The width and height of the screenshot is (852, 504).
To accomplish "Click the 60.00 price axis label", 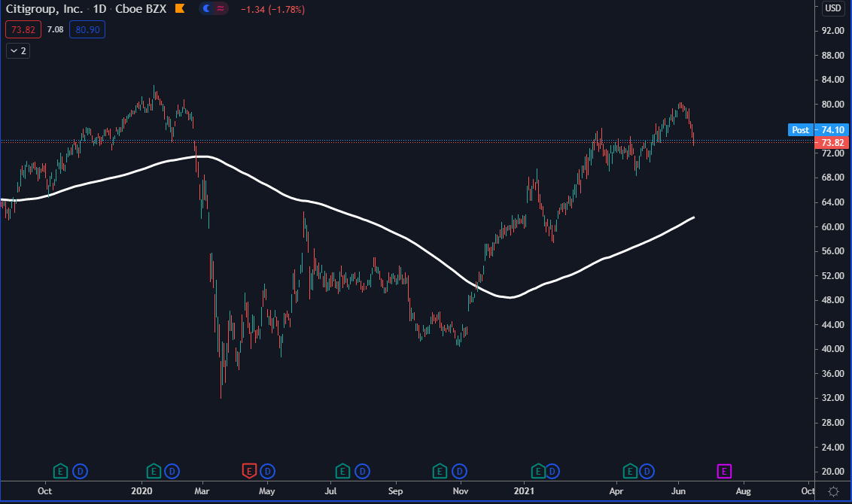I will click(x=833, y=227).
